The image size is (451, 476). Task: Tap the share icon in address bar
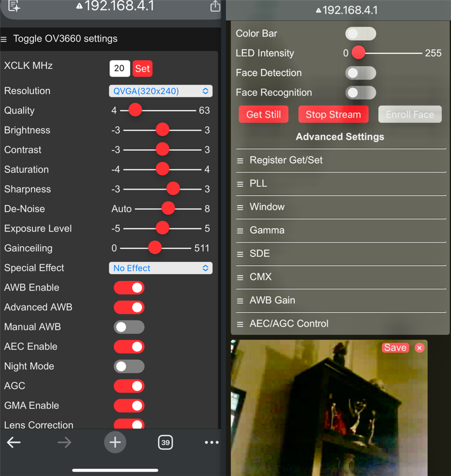(x=215, y=6)
